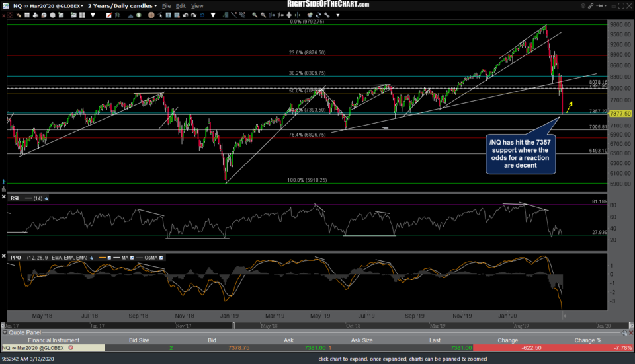Click the first text label T icon
Image resolution: width=635 pixels, height=364 pixels.
point(168,15)
